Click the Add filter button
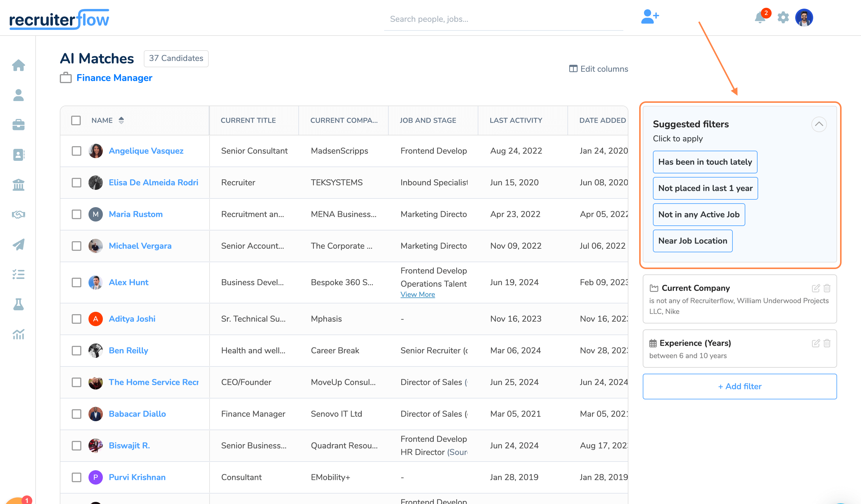Viewport: 861px width, 504px height. pos(739,386)
